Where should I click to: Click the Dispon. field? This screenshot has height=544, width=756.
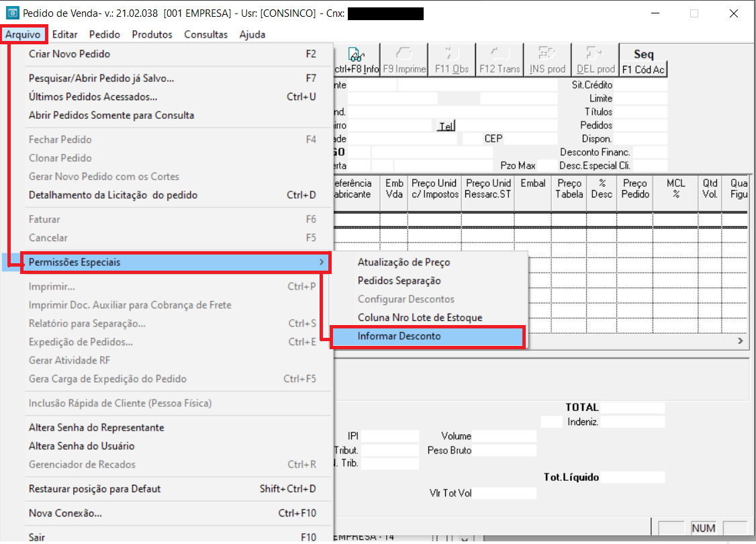coord(641,139)
